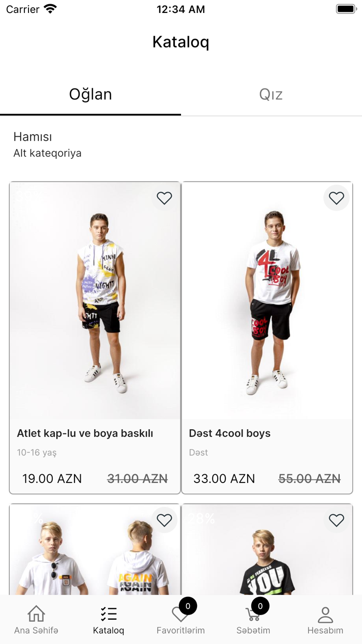Tap heart on black YOU t-shirt product
This screenshot has height=644, width=362.
coord(337,520)
